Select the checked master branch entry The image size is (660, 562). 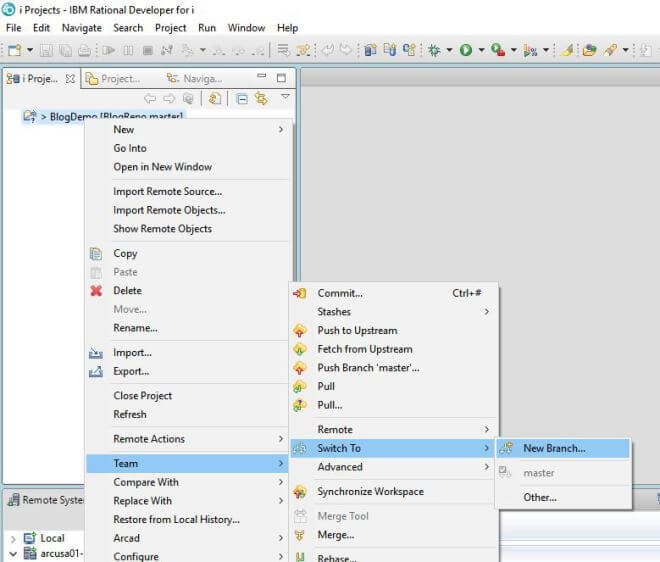tap(563, 473)
